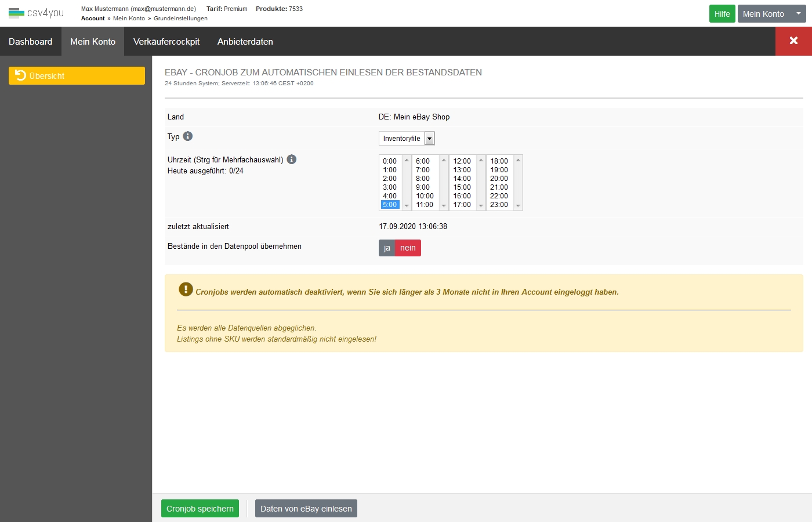Go back via the Übersicht button

tap(77, 76)
